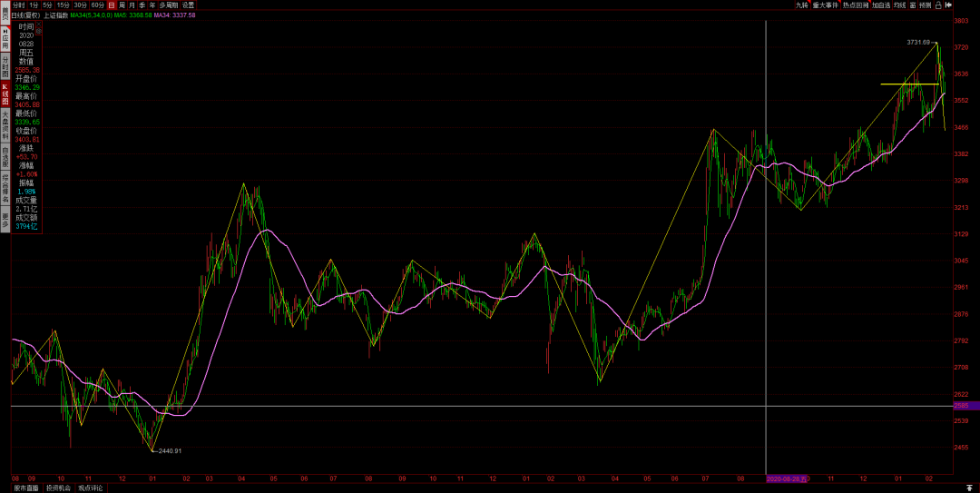Select the 30分 period button

click(x=80, y=5)
